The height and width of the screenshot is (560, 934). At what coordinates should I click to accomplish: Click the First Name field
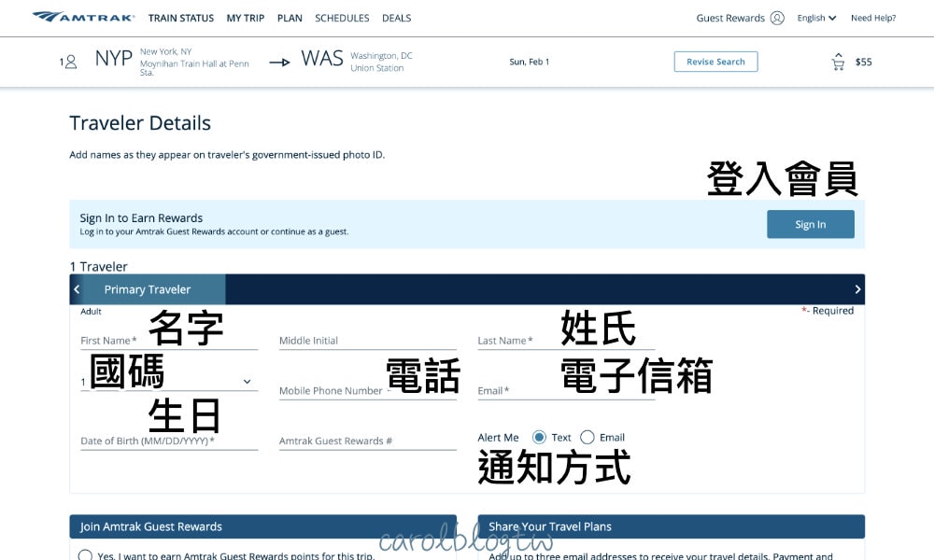[x=169, y=341]
